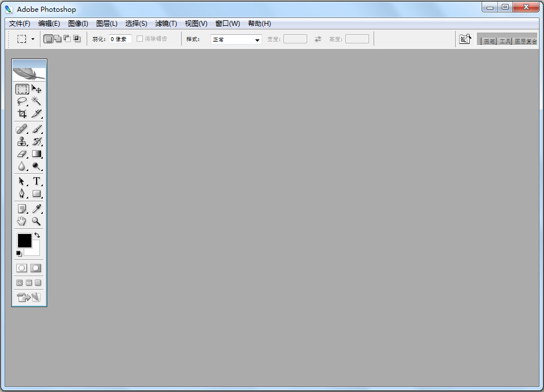Expand the tool preset picker arrow
Viewport: 544px width, 392px height.
point(33,39)
